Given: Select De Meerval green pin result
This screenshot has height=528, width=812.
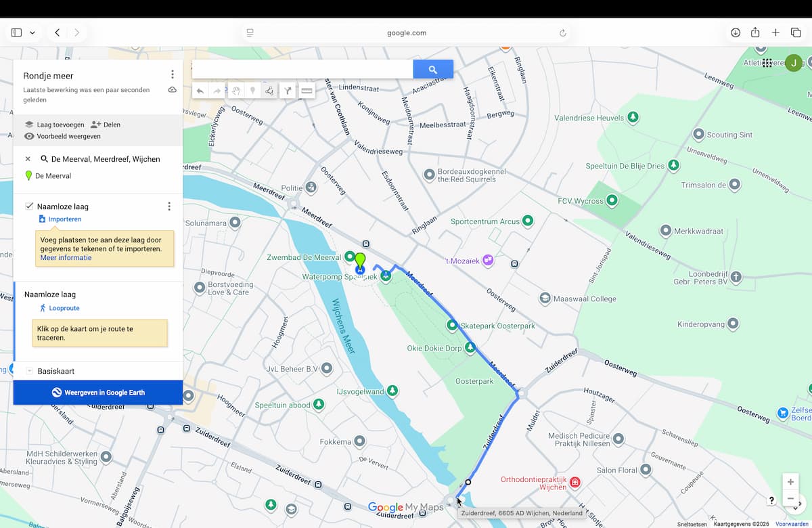Looking at the screenshot, I should tap(47, 176).
